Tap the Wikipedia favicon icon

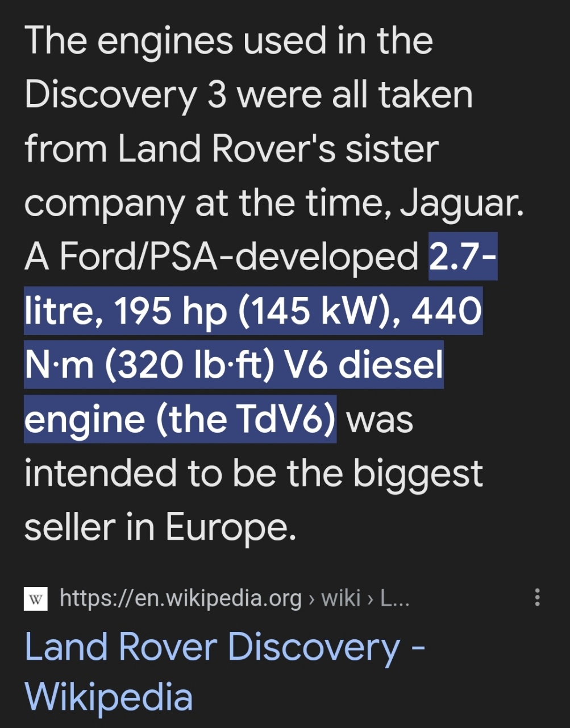[x=35, y=598]
